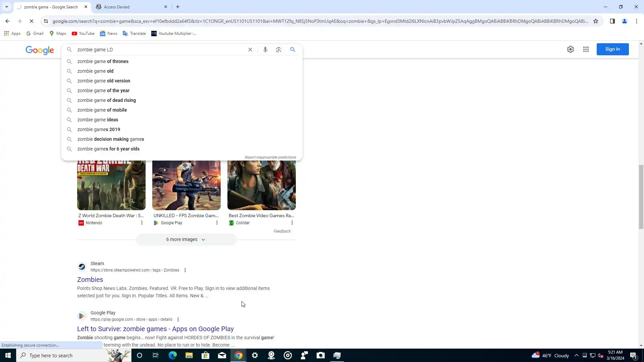Expand the tab search dropdown arrow
Viewport: 644px width, 362px height.
pos(6,7)
